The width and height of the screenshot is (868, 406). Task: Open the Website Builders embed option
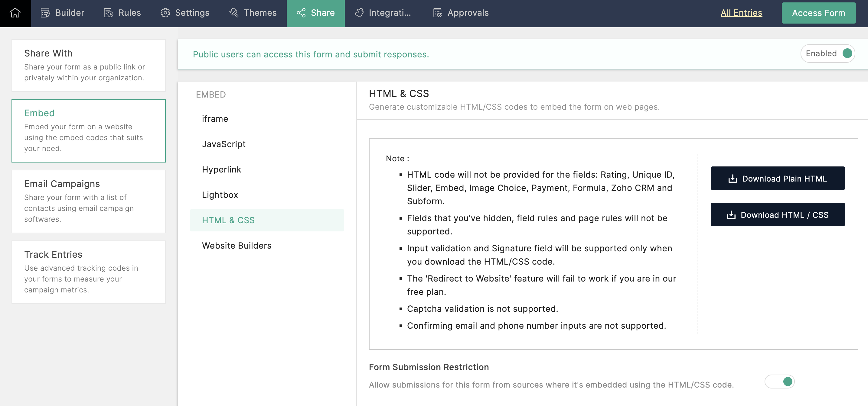coord(237,246)
